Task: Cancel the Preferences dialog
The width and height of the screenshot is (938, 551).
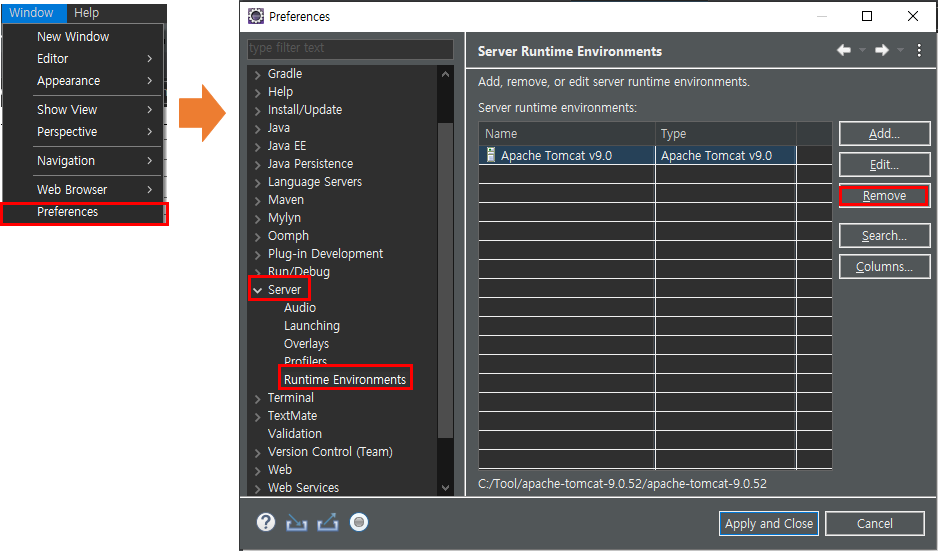Action: [875, 523]
